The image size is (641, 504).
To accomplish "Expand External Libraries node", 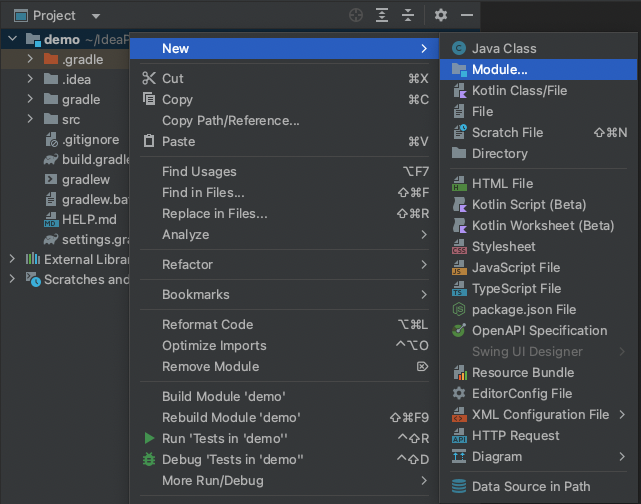I will pos(12,259).
